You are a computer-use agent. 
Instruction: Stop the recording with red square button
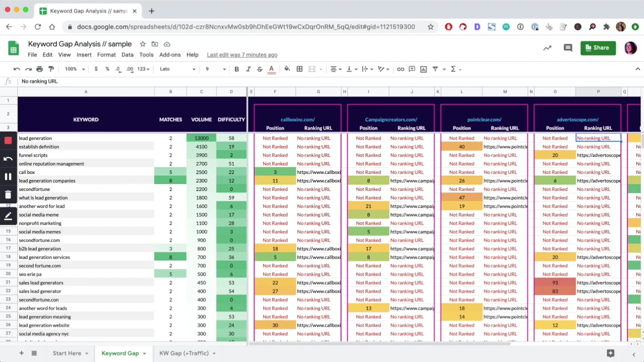pos(8,141)
